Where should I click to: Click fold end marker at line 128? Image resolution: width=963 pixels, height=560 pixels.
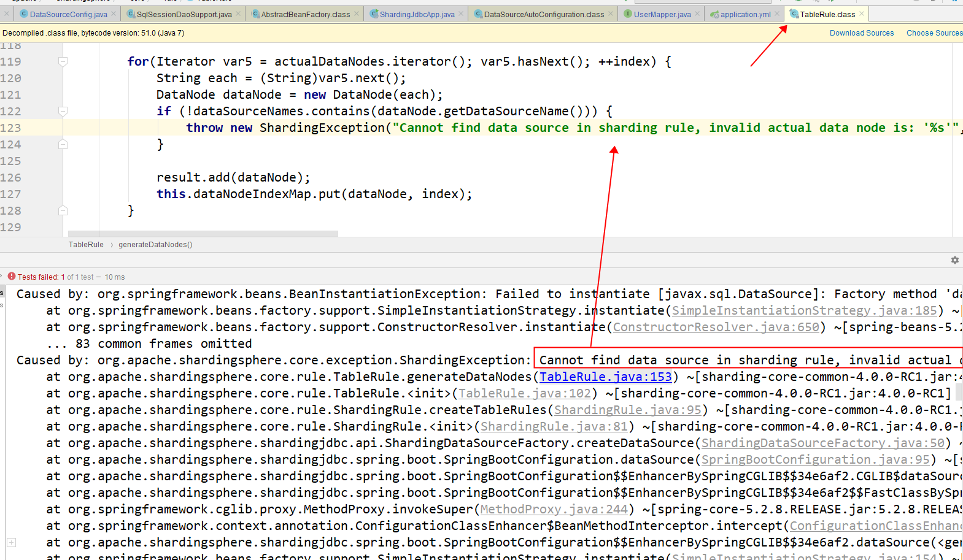pyautogui.click(x=63, y=210)
